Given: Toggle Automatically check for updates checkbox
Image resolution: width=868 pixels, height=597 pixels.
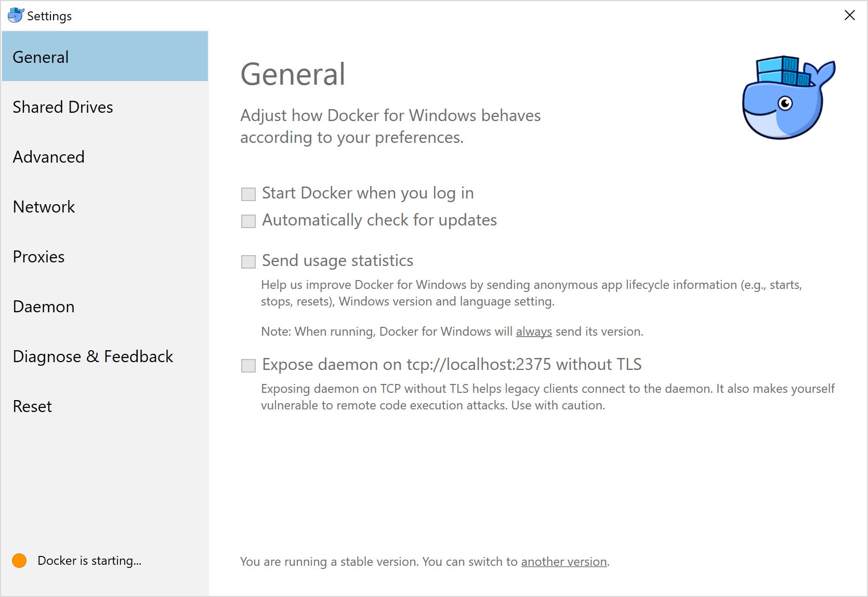Looking at the screenshot, I should pyautogui.click(x=248, y=221).
